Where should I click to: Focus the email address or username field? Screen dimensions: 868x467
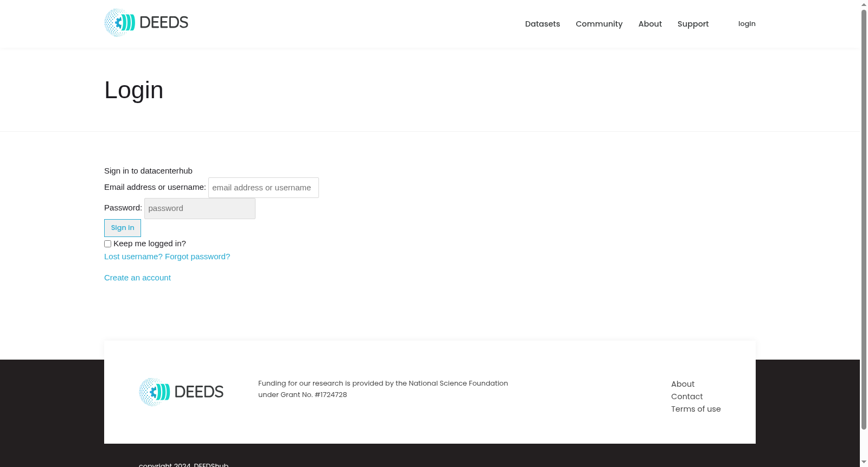click(264, 188)
